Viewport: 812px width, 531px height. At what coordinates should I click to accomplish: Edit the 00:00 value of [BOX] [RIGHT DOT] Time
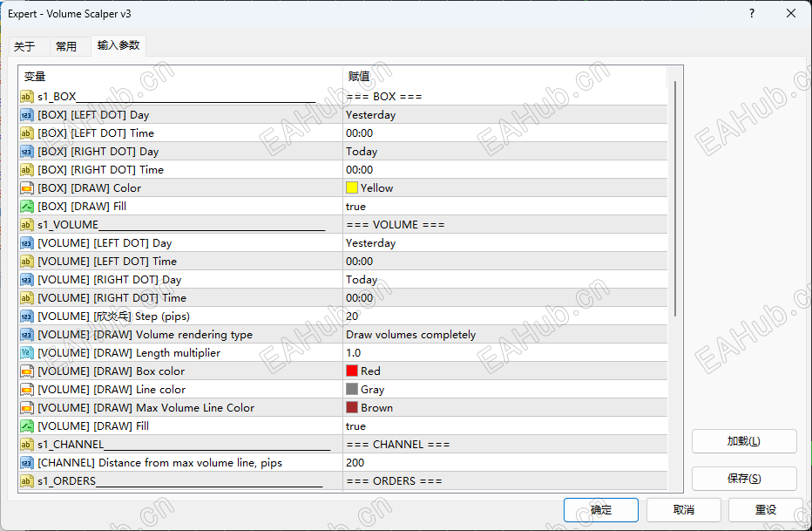505,170
